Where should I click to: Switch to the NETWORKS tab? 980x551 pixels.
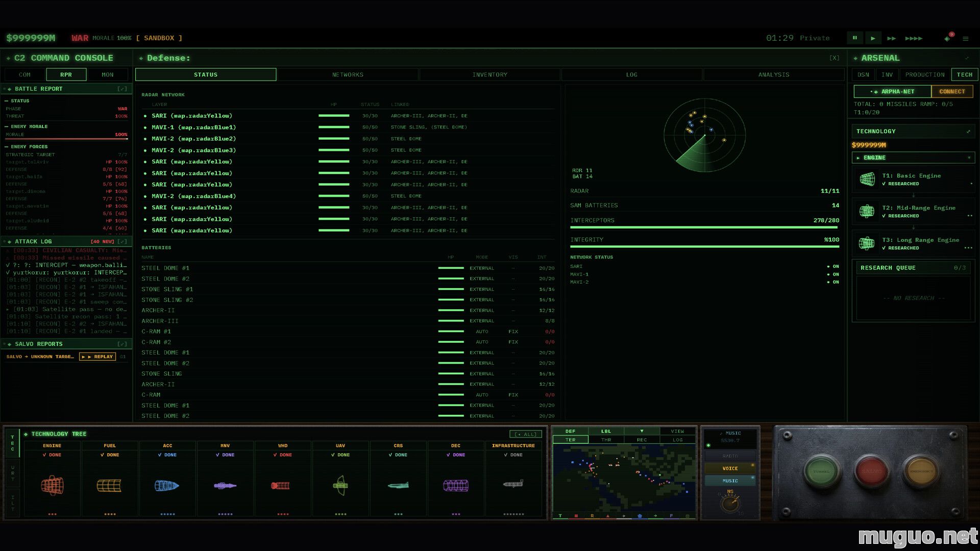[x=348, y=74]
